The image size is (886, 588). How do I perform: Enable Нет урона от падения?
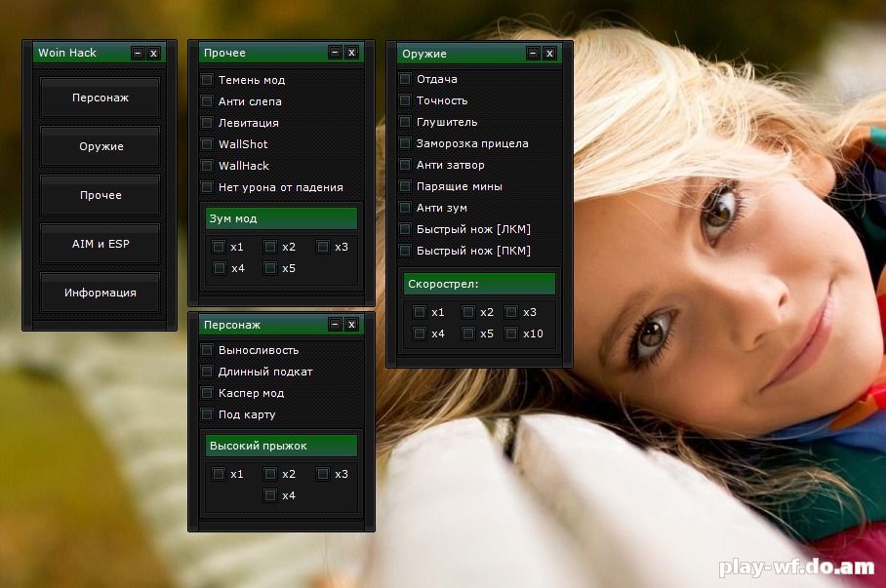(208, 187)
